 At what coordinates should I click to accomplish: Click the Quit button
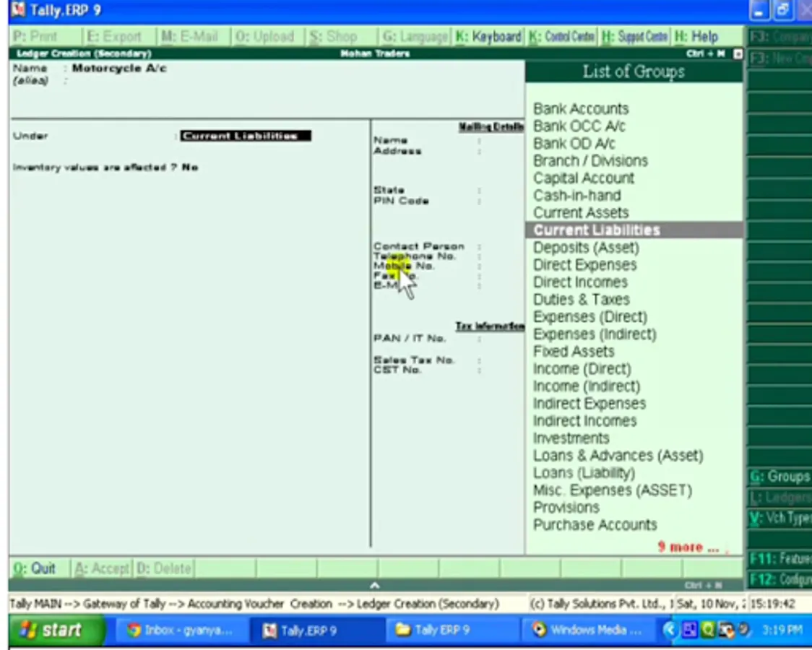(x=34, y=568)
